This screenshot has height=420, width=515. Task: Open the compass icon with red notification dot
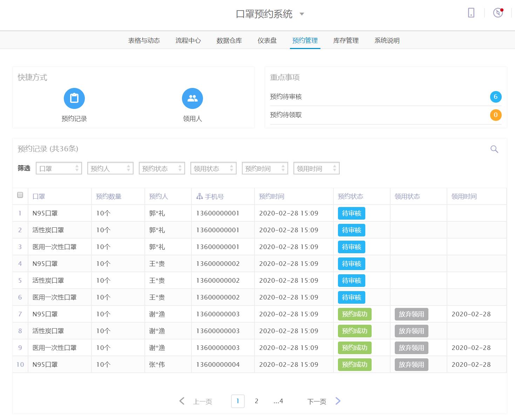[498, 13]
